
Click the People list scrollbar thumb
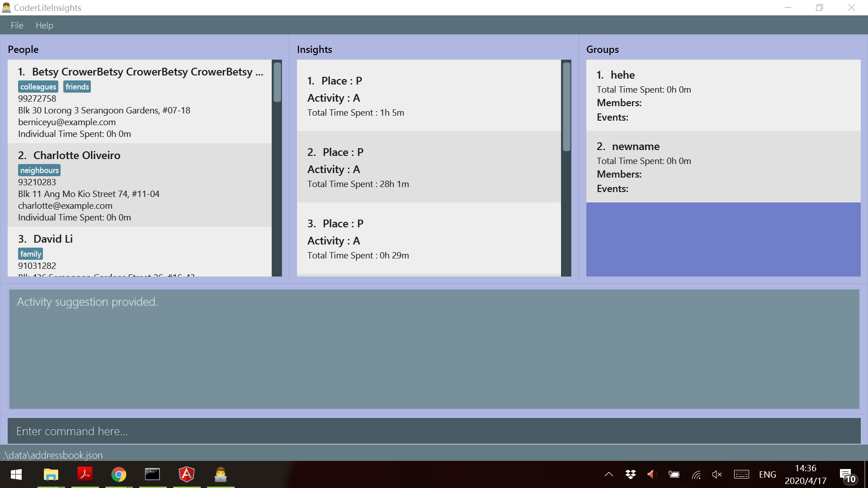click(277, 82)
